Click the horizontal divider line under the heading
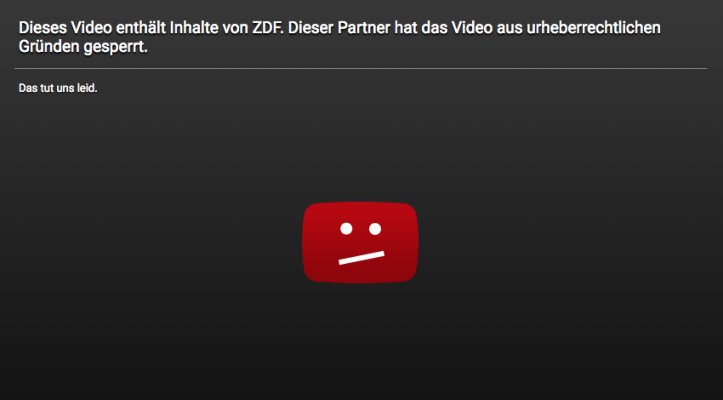The height and width of the screenshot is (400, 723). coord(361,69)
